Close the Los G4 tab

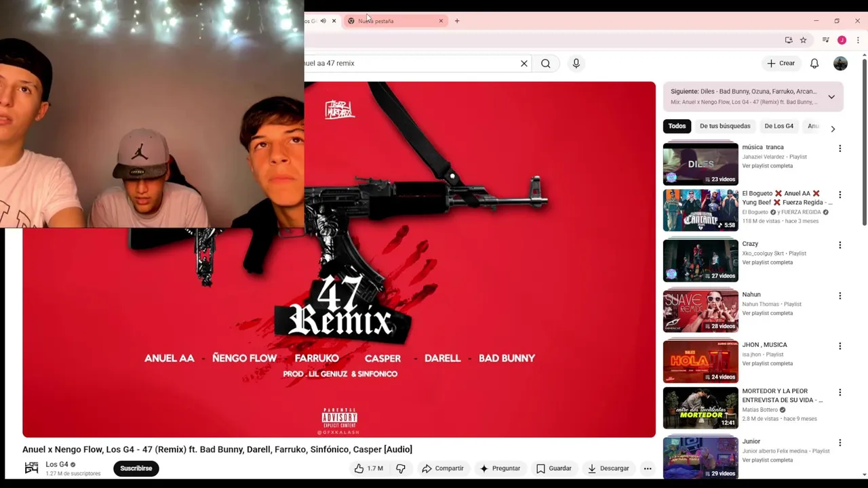334,21
